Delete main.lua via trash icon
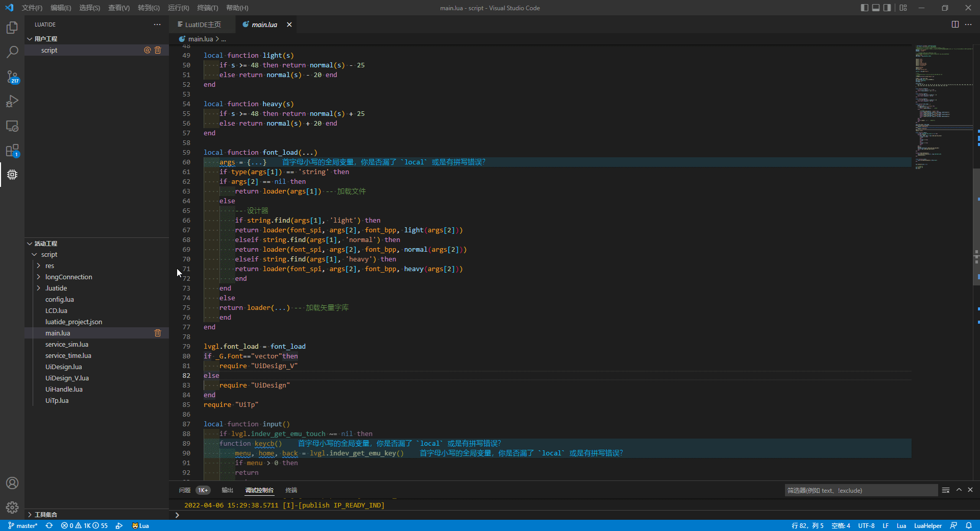 click(x=158, y=333)
